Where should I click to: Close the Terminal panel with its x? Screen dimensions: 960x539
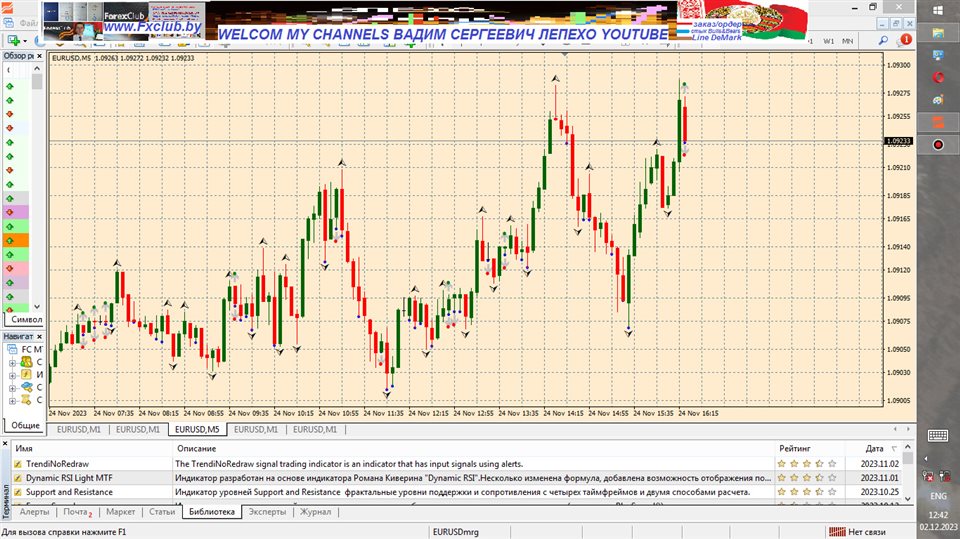click(5, 443)
